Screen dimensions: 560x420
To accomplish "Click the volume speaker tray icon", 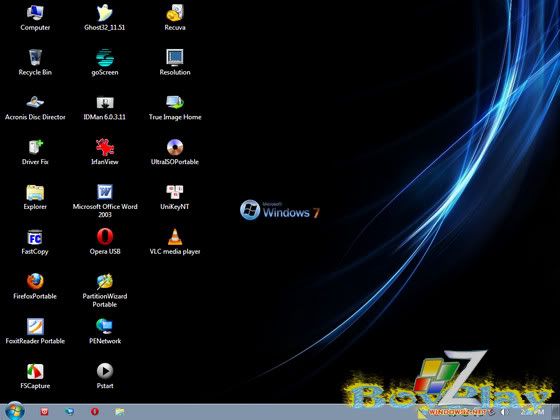I will (x=504, y=412).
